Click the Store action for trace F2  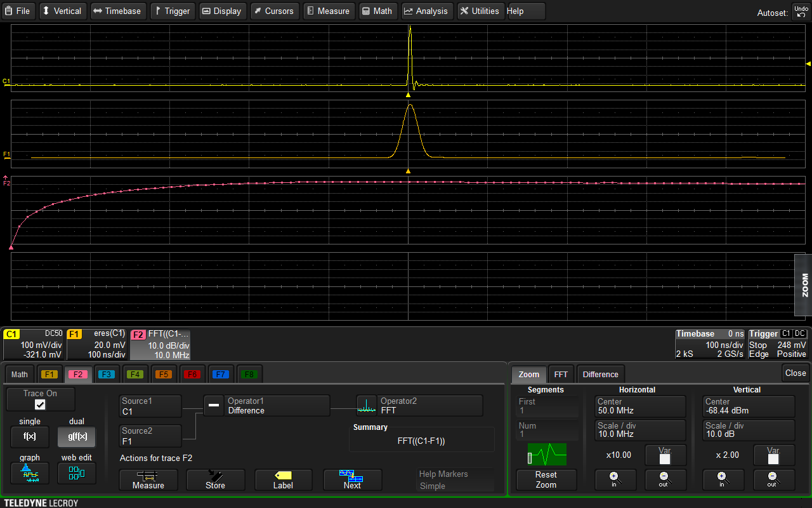point(216,480)
